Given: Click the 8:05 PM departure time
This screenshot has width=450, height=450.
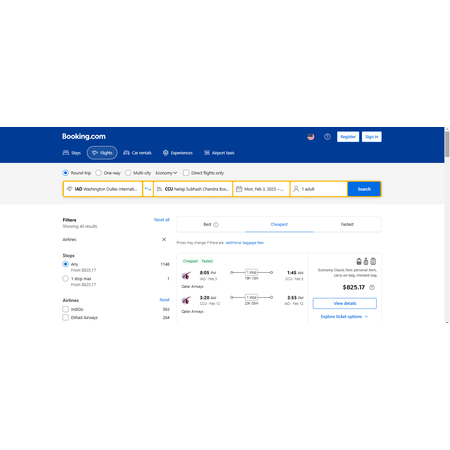Looking at the screenshot, I should click(208, 273).
